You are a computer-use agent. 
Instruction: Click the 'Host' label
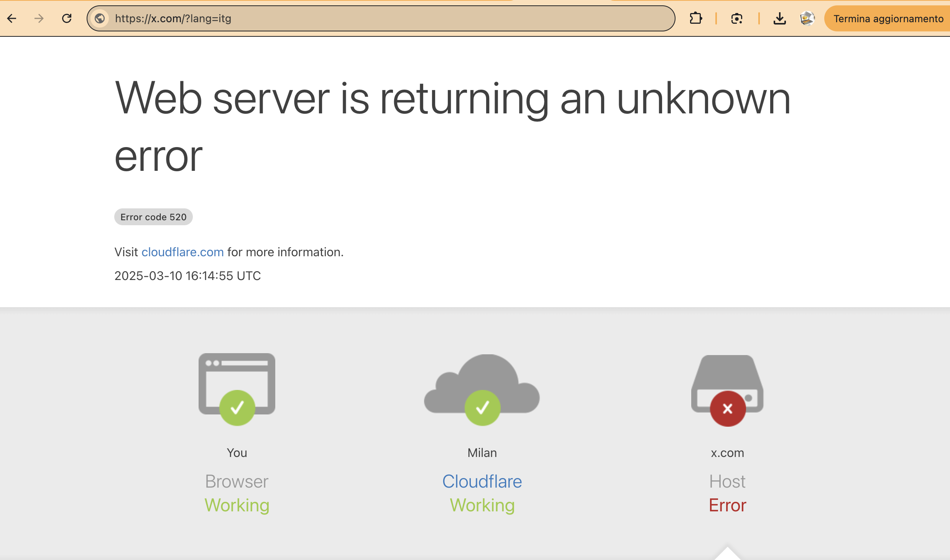point(727,481)
